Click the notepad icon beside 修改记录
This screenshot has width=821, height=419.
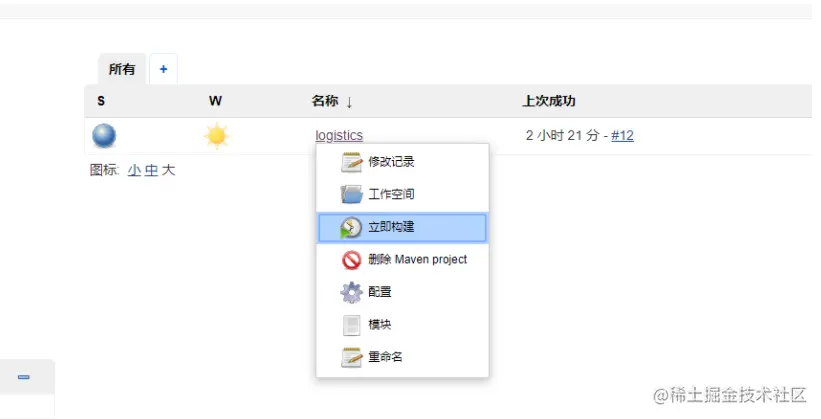pyautogui.click(x=351, y=162)
